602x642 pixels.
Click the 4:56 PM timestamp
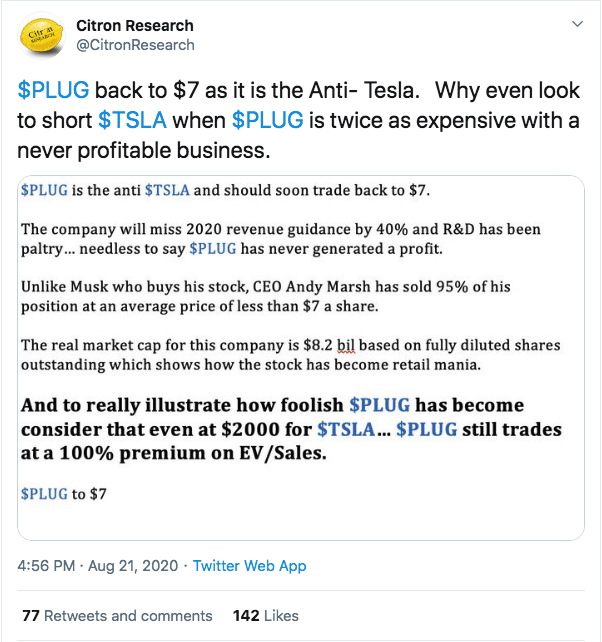pyautogui.click(x=46, y=565)
